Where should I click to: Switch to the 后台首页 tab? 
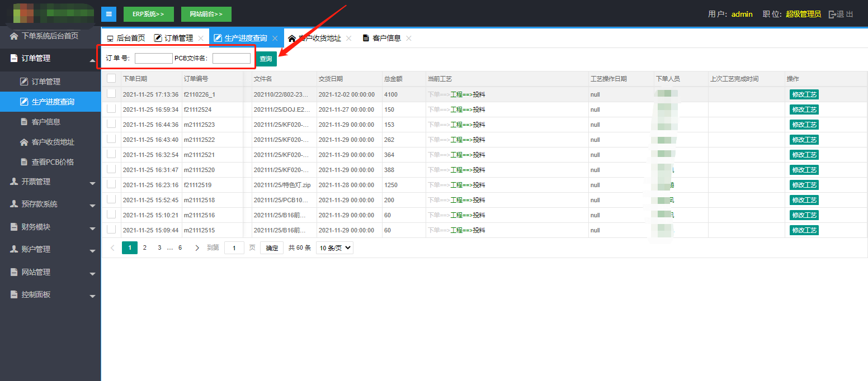(x=126, y=39)
